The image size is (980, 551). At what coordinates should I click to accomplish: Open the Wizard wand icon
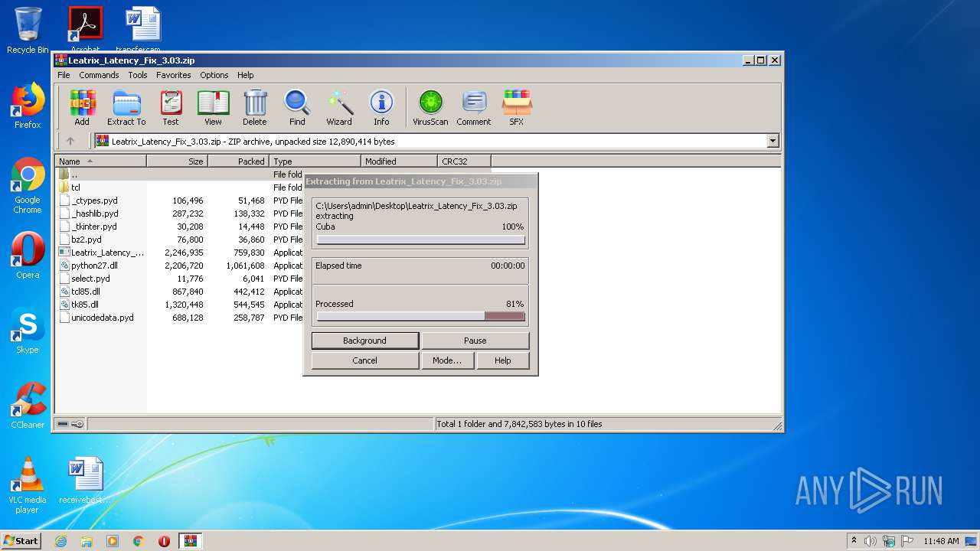pyautogui.click(x=339, y=107)
